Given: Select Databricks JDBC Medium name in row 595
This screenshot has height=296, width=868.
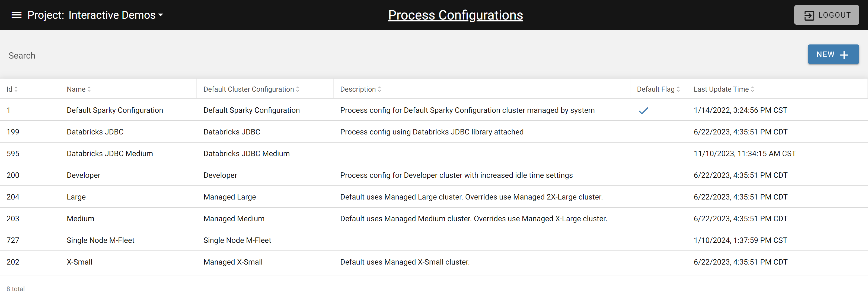Looking at the screenshot, I should coord(110,153).
